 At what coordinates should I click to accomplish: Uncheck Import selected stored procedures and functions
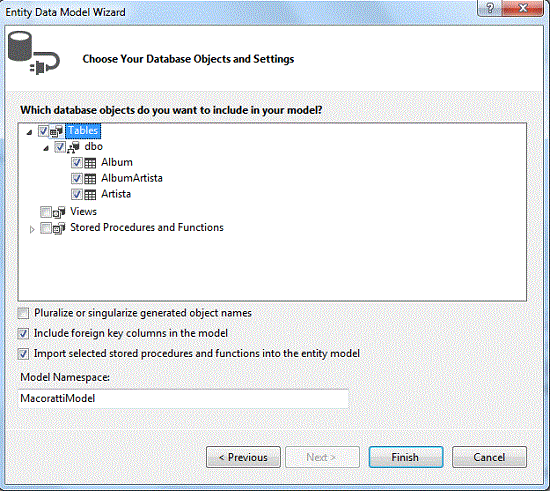[24, 354]
